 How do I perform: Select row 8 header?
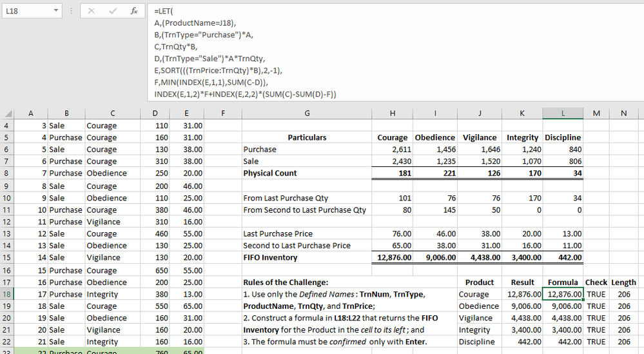pyautogui.click(x=6, y=173)
